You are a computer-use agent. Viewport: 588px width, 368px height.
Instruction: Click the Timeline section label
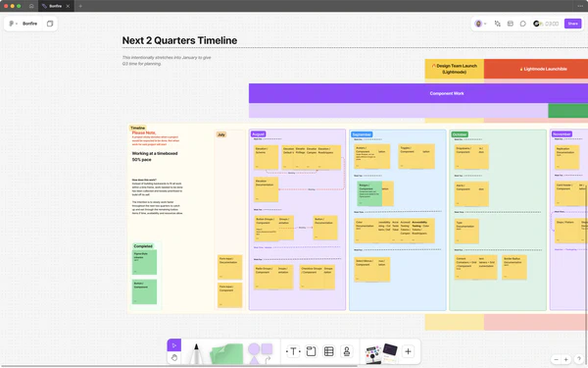tap(137, 128)
